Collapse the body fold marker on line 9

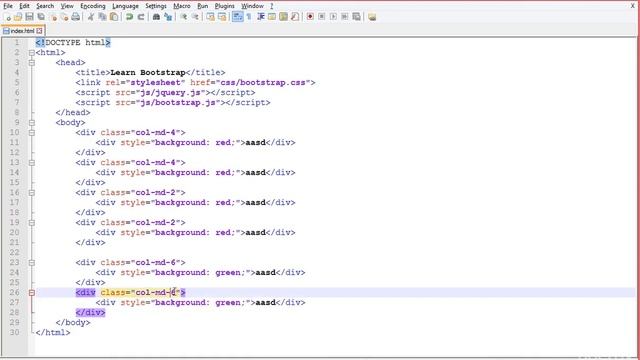click(32, 122)
